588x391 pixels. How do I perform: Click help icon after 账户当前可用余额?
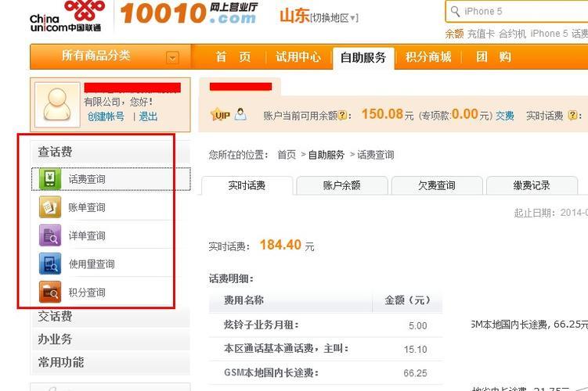(x=342, y=116)
